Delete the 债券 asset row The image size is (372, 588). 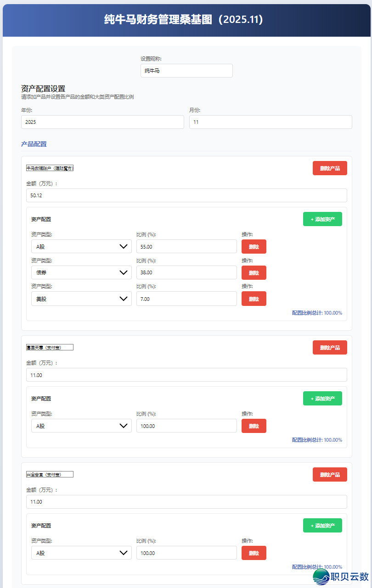(254, 272)
